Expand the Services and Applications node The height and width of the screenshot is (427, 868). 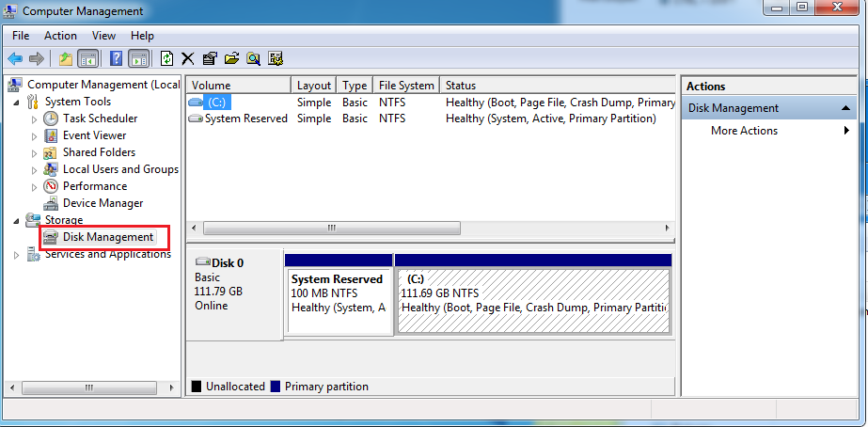click(18, 255)
